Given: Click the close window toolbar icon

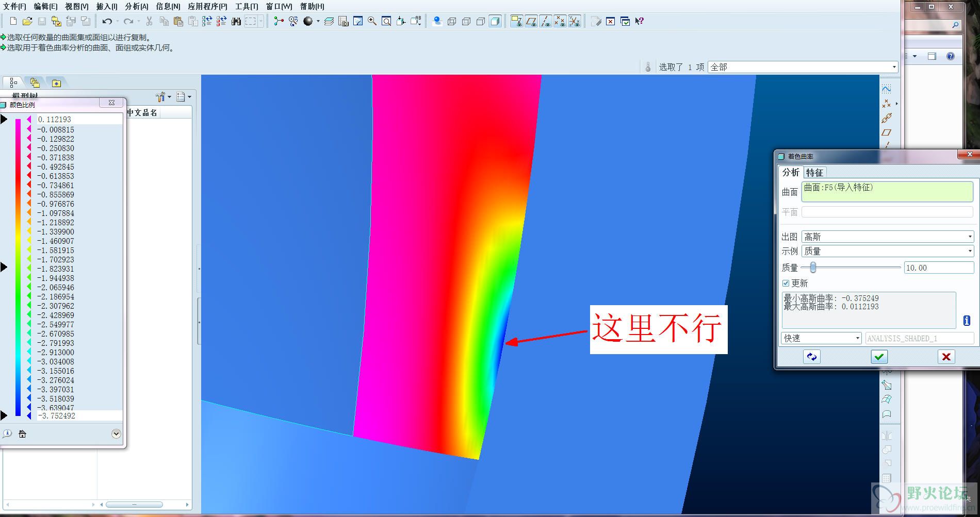Looking at the screenshot, I should (x=611, y=21).
